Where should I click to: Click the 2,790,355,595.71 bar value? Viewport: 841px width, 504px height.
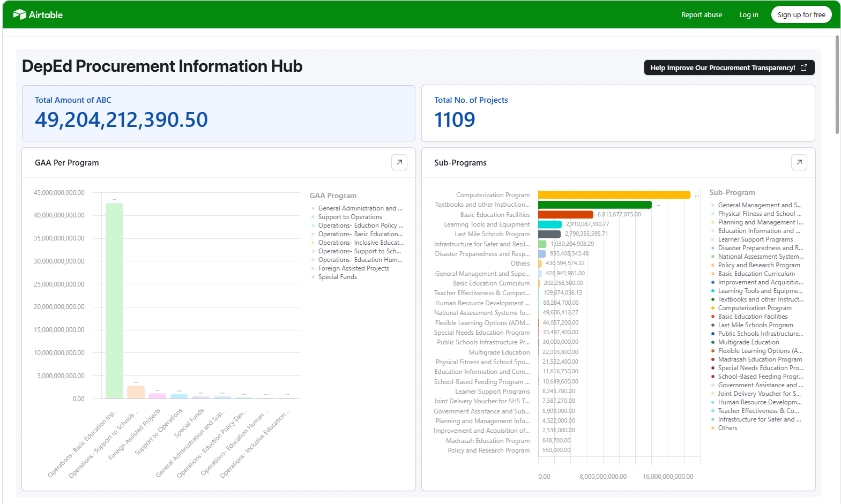586,234
